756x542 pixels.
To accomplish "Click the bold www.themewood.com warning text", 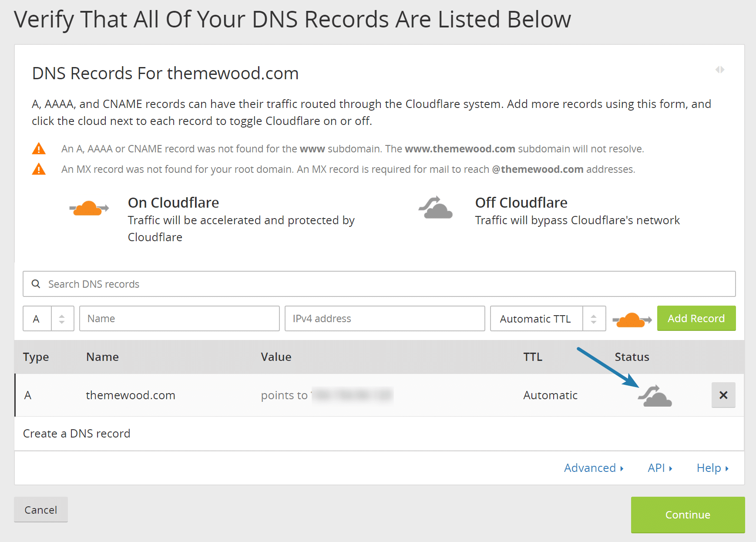I will (x=460, y=149).
